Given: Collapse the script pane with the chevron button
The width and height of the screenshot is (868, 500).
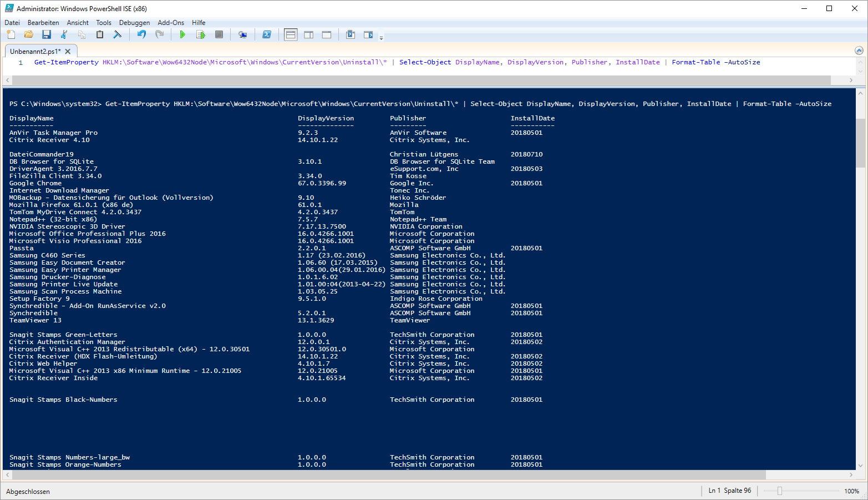Looking at the screenshot, I should point(859,50).
